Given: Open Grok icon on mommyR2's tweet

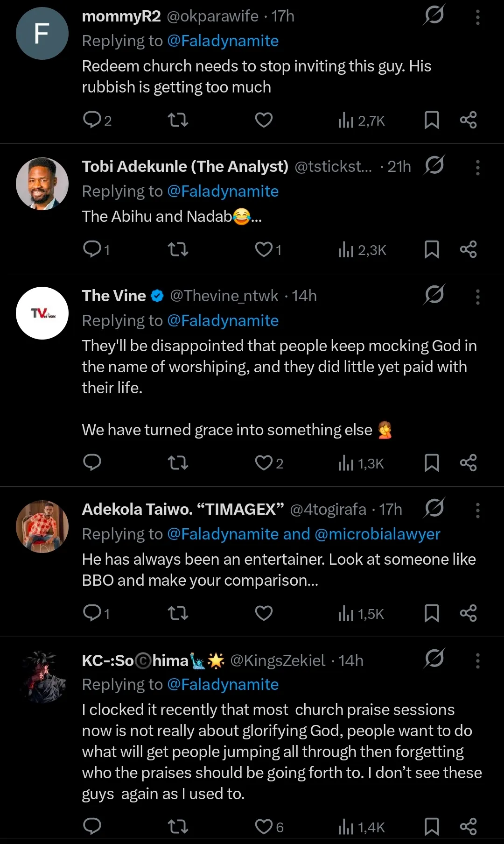Looking at the screenshot, I should click(x=434, y=15).
